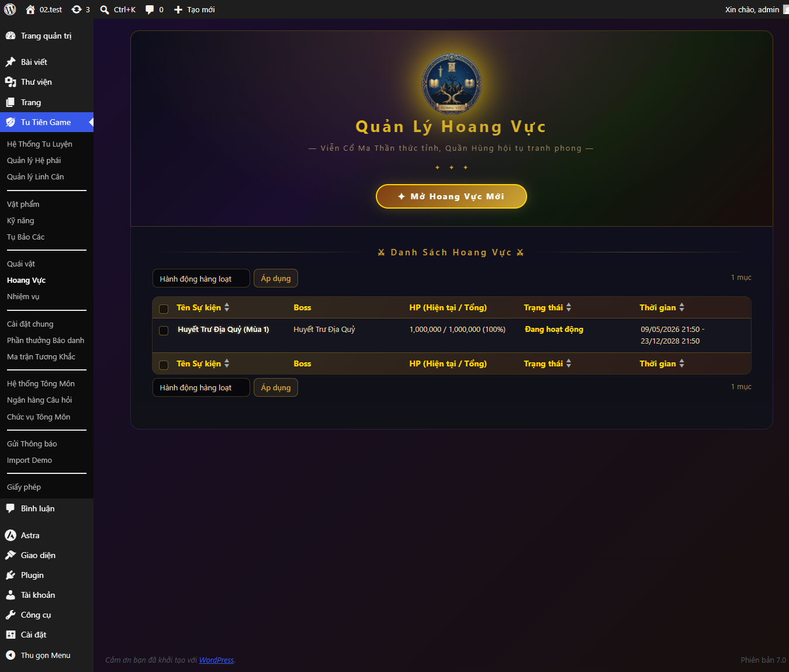
Task: Go to Quản lý Linh Căn
Action: 36,176
